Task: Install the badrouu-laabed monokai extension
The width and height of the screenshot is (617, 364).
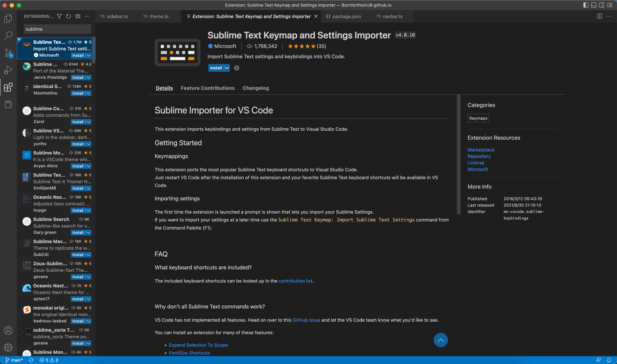Action: coord(78,321)
